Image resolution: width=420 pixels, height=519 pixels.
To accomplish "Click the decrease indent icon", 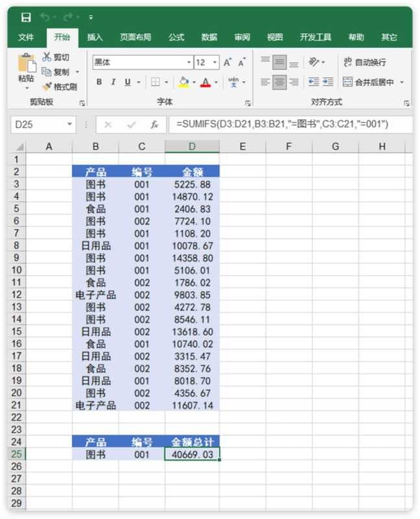I will pyautogui.click(x=314, y=82).
